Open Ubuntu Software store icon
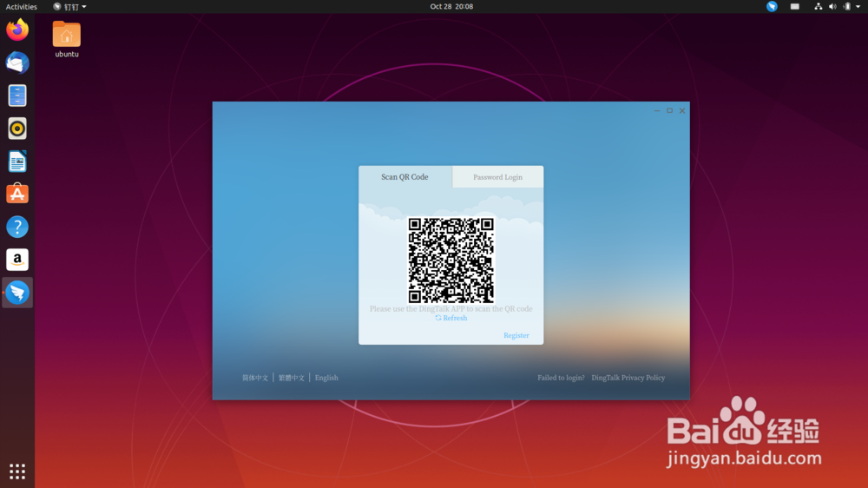 point(17,194)
